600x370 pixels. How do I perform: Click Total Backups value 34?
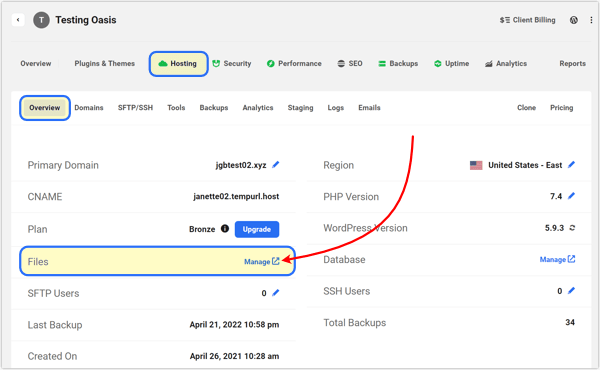[x=570, y=322]
